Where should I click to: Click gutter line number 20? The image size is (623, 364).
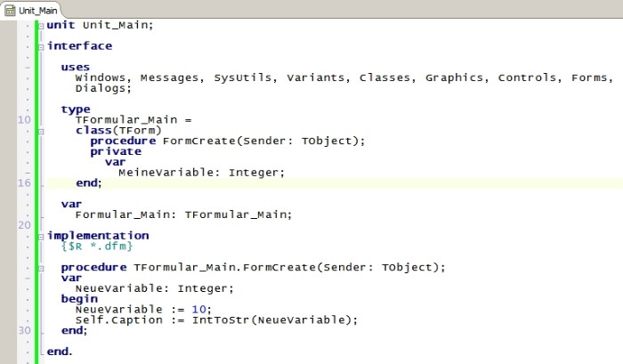(24, 225)
